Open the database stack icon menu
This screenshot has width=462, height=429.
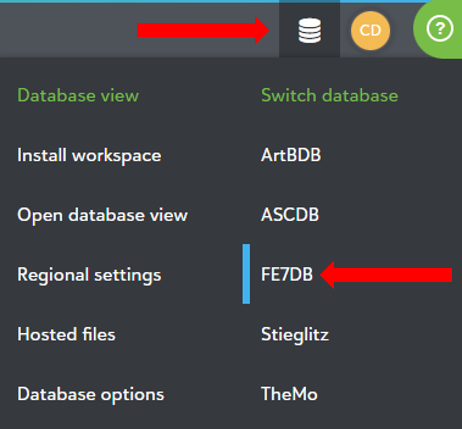point(309,30)
